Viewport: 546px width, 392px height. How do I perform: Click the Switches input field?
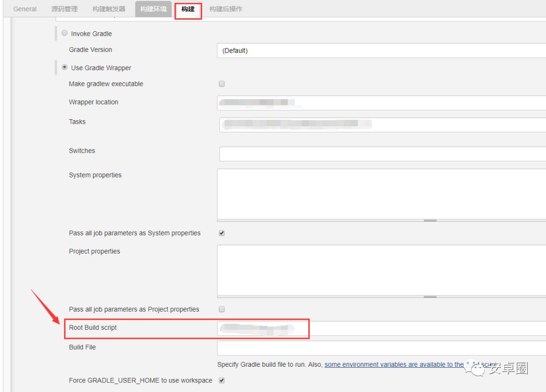coord(382,154)
